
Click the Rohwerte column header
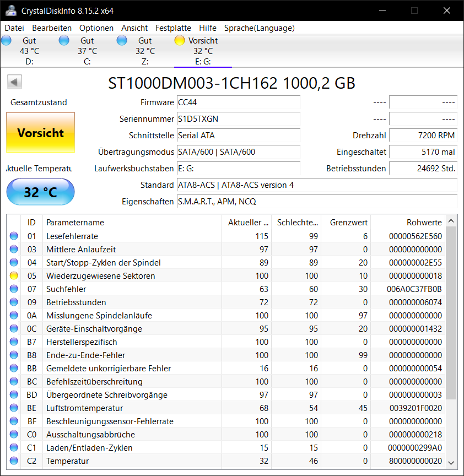[x=408, y=223]
